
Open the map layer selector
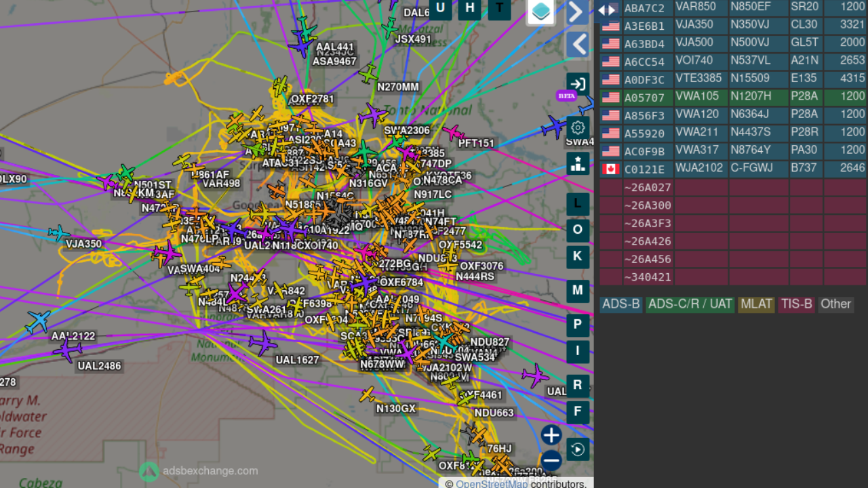(541, 12)
